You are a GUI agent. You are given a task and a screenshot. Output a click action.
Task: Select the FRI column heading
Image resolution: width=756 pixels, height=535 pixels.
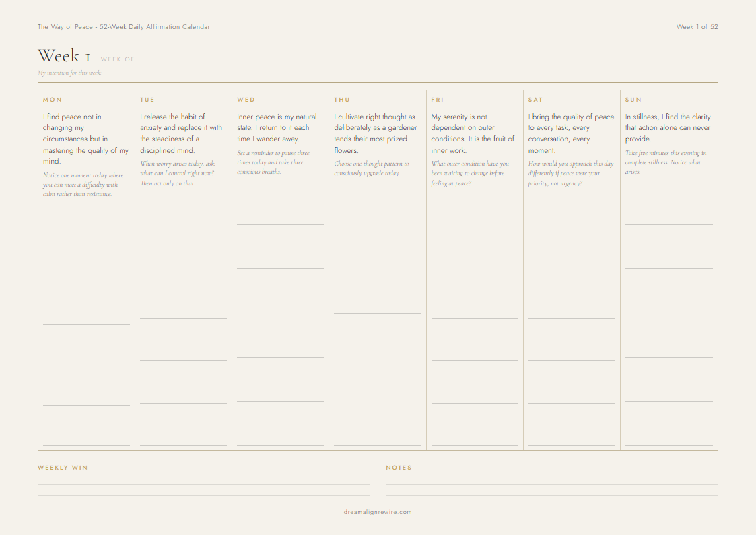coord(438,99)
